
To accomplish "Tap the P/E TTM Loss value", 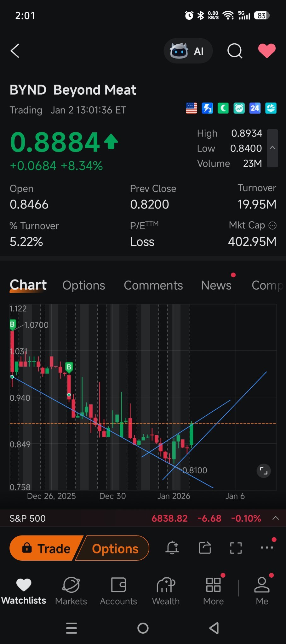I will click(142, 241).
